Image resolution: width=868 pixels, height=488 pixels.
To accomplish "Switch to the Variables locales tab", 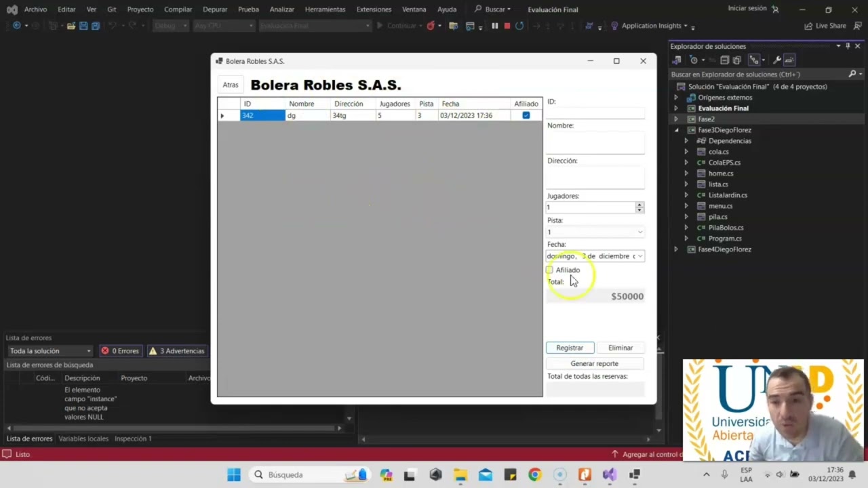I will click(x=83, y=439).
